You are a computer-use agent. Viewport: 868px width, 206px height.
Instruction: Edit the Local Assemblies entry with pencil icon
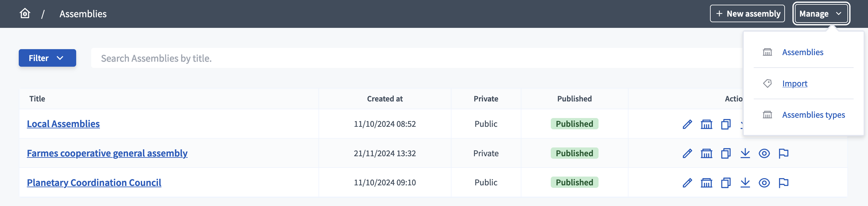(x=687, y=124)
